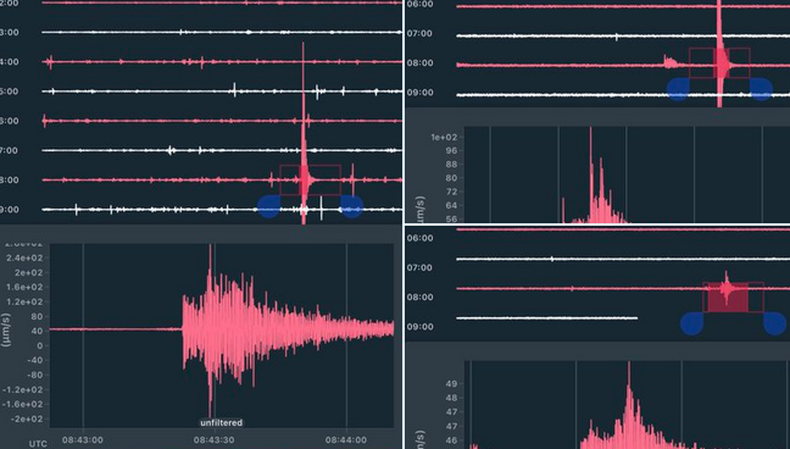790x449 pixels.
Task: Click the 09:00 row label in the bottom-right helicorder
Action: (420, 327)
